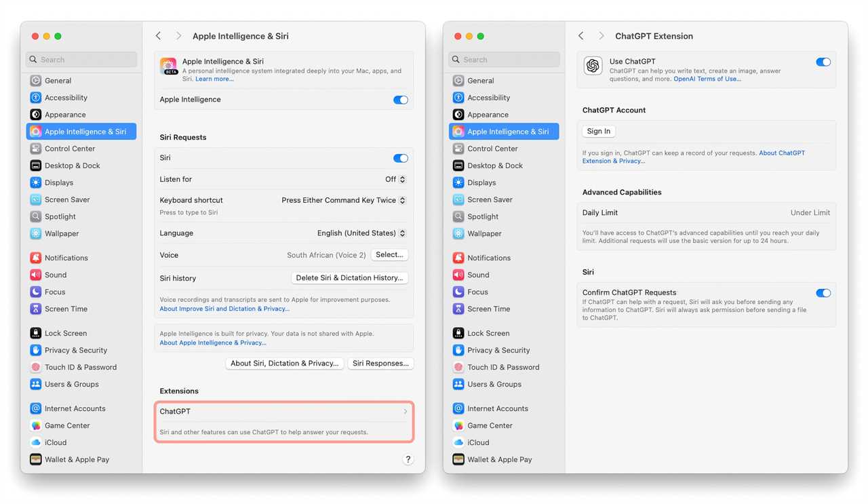
Task: Go back in the ChatGPT Extension window
Action: (581, 36)
